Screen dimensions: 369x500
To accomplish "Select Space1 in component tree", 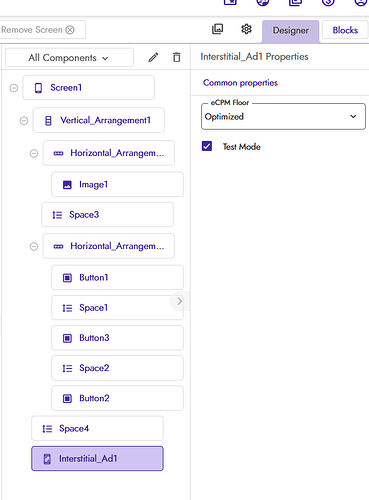I will click(117, 308).
